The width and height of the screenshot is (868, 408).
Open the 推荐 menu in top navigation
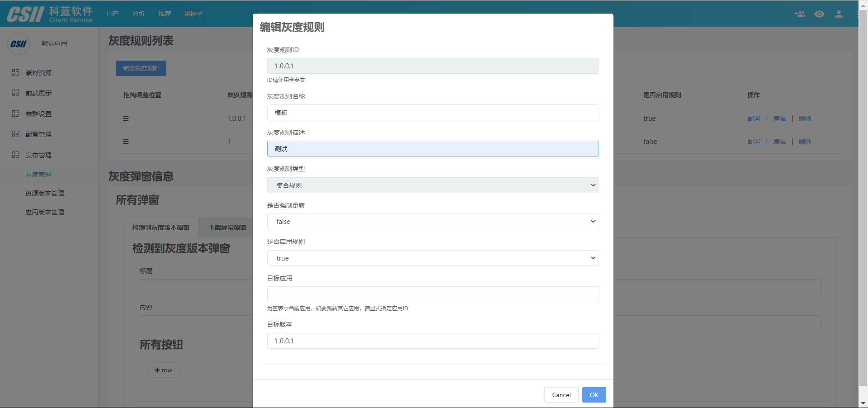165,14
